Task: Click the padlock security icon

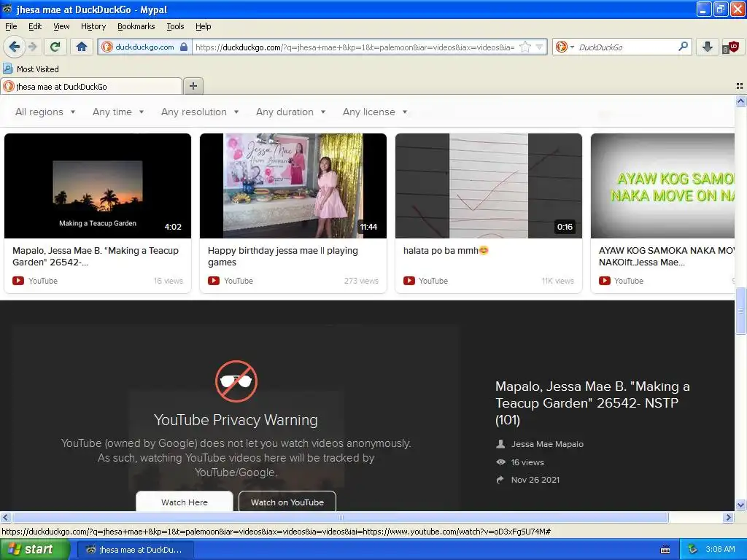Action: pyautogui.click(x=184, y=47)
